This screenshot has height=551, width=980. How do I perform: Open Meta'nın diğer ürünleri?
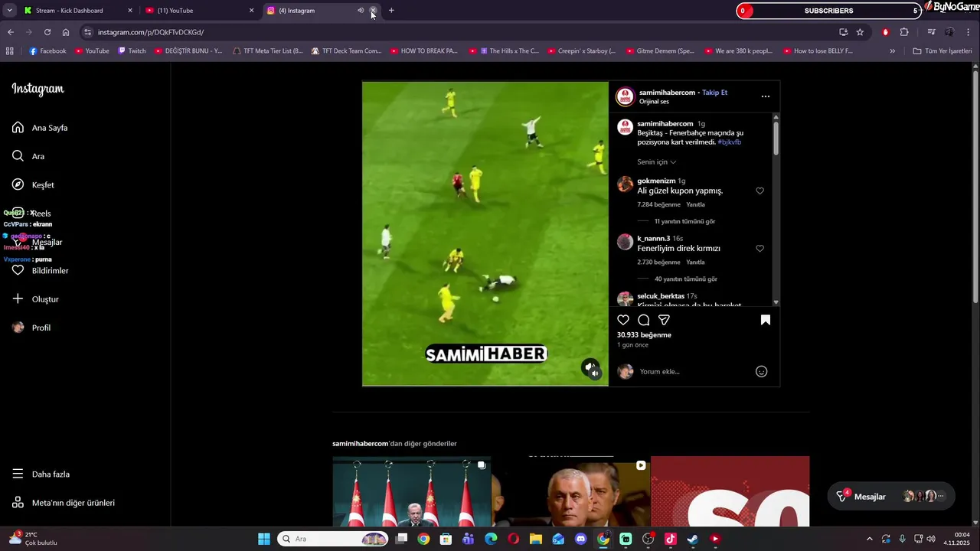tap(64, 503)
